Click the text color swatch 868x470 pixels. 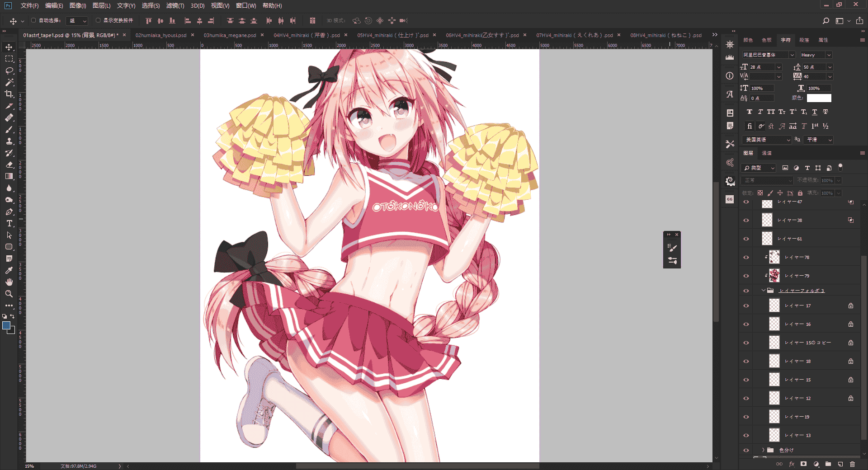[x=819, y=98]
